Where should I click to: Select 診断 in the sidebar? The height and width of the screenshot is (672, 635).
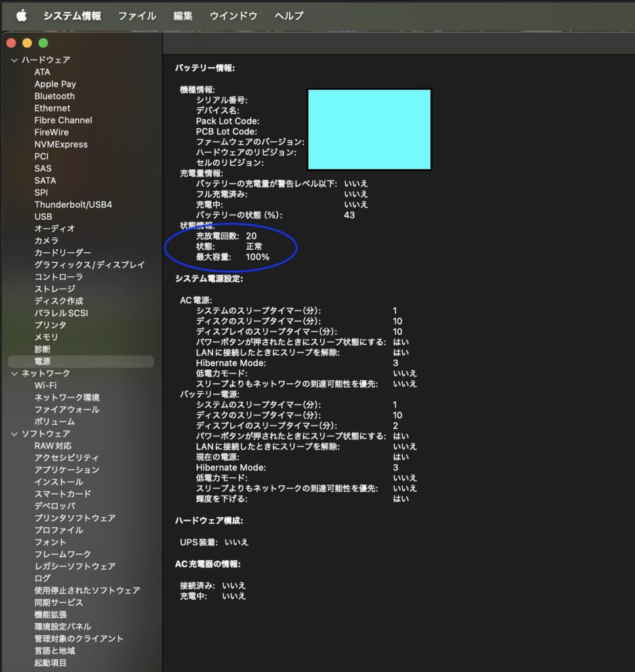[x=43, y=349]
